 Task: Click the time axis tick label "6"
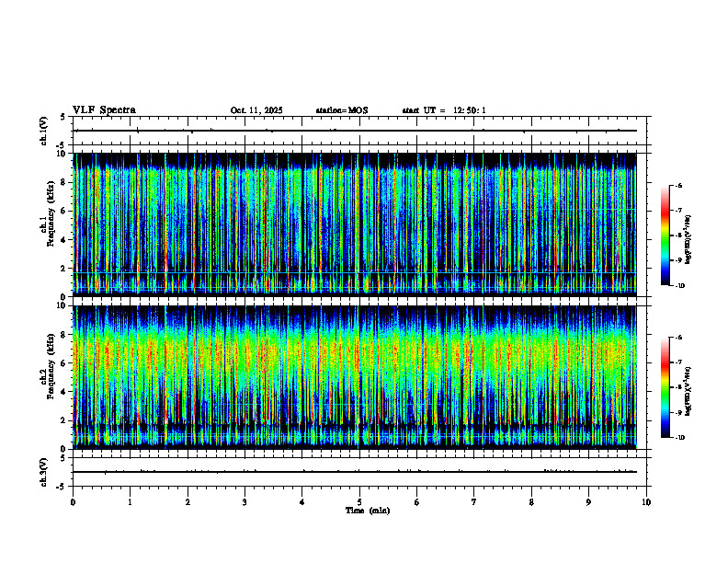click(x=417, y=502)
